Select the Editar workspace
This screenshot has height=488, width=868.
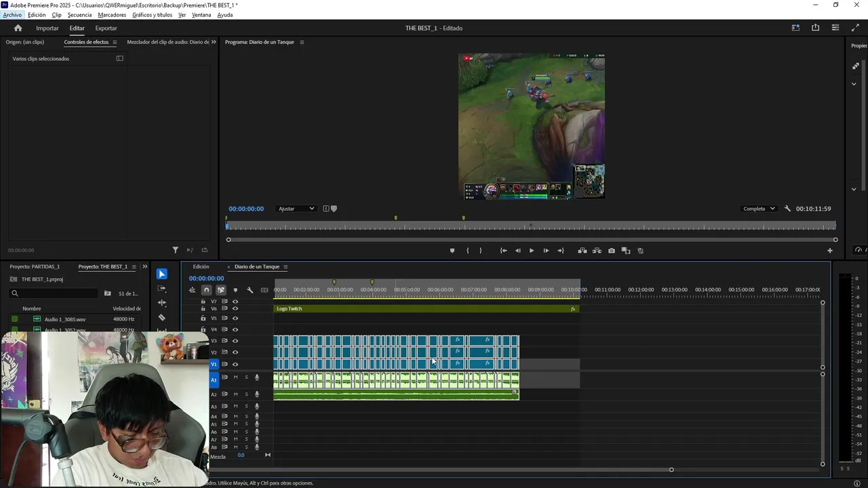pos(77,28)
